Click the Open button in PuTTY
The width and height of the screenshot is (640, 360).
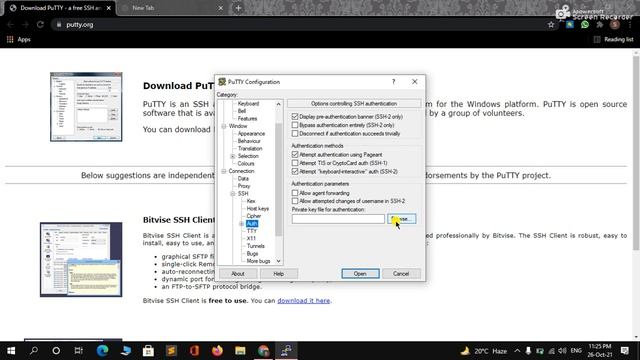360,273
